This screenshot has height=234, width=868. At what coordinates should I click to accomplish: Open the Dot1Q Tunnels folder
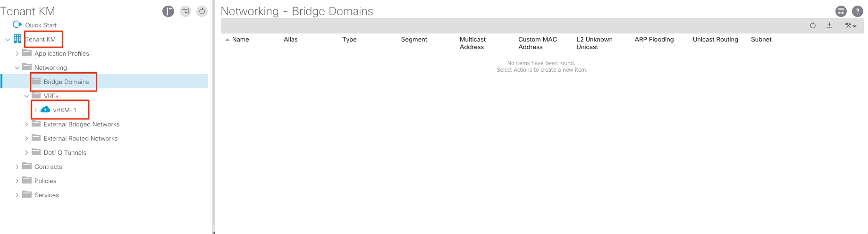click(x=65, y=152)
